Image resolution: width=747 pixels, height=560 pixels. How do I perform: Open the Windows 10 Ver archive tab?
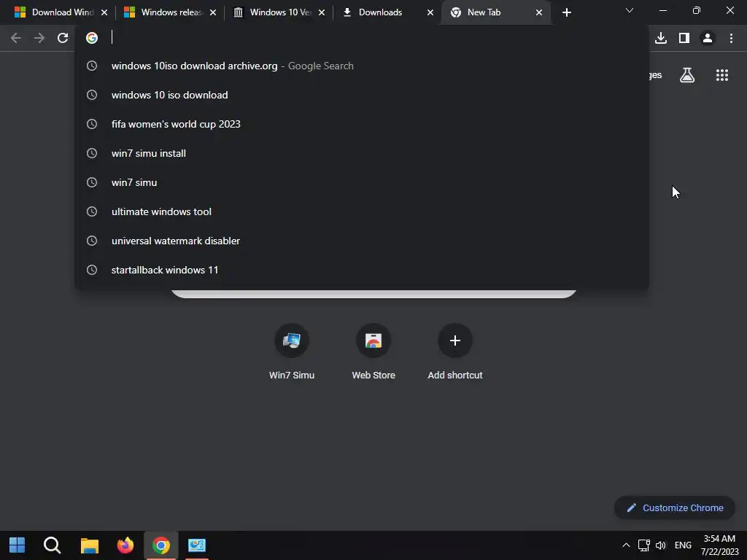pyautogui.click(x=279, y=12)
